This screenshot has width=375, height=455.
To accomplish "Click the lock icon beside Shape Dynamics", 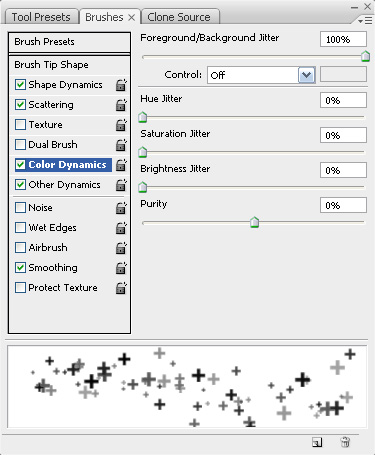I will (121, 85).
